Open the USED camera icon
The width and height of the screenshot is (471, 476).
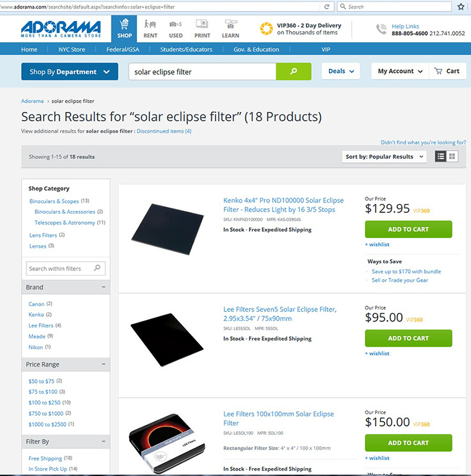click(x=176, y=24)
